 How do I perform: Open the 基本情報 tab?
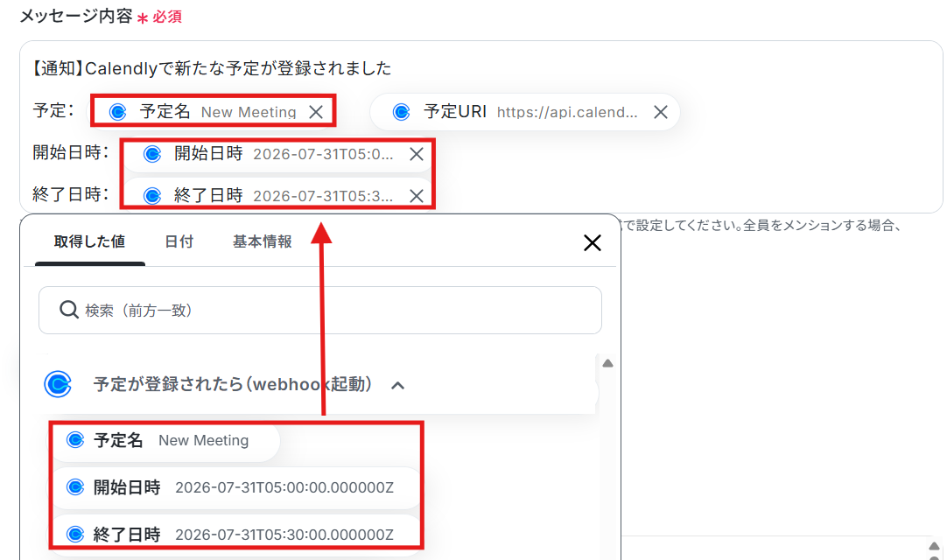pyautogui.click(x=262, y=242)
